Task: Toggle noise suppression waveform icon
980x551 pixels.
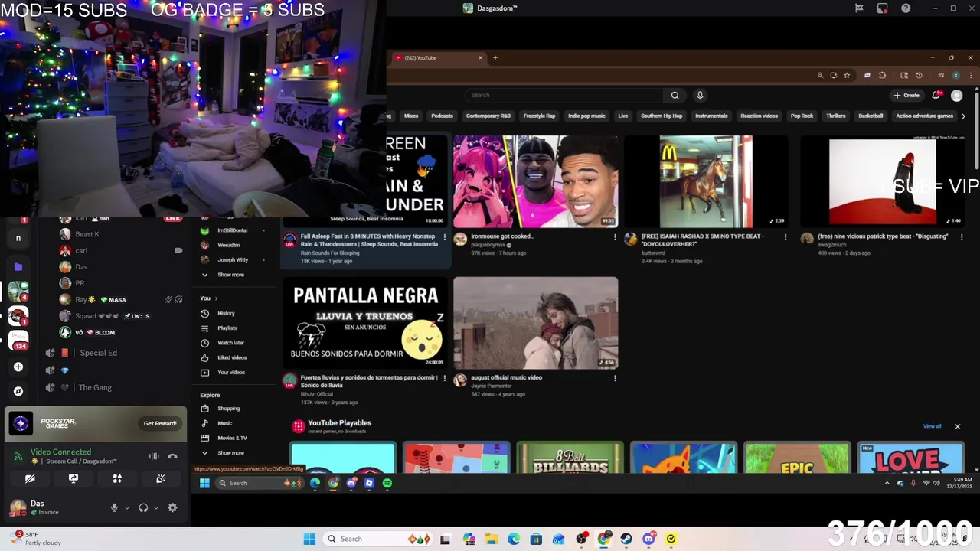Action: click(154, 456)
